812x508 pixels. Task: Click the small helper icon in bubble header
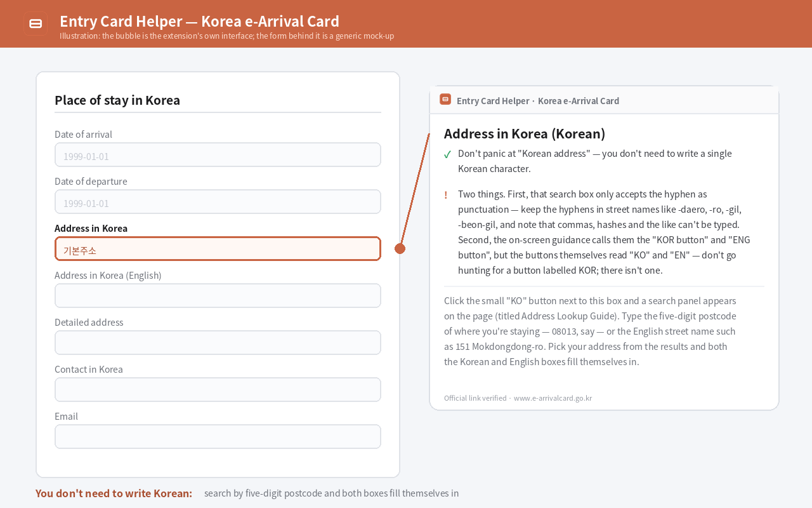click(x=445, y=100)
